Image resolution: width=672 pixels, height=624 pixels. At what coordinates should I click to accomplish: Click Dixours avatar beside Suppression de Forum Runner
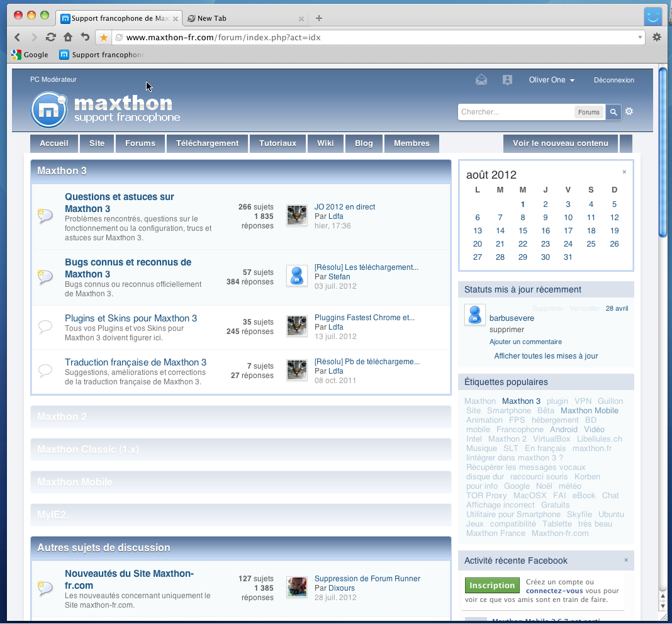296,587
